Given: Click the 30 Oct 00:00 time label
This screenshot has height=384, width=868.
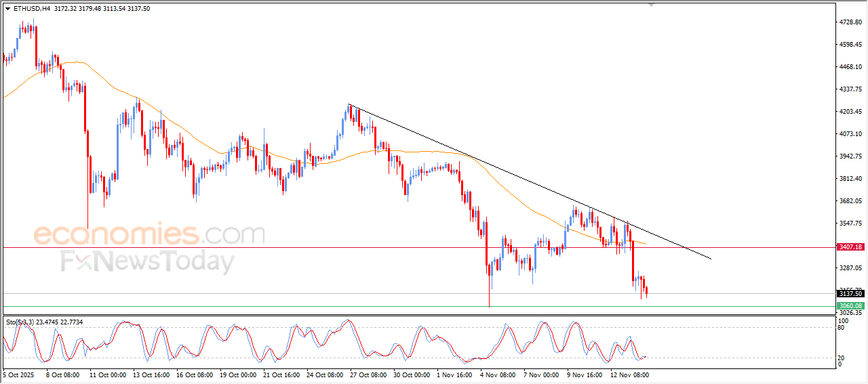Looking at the screenshot, I should pyautogui.click(x=412, y=375).
